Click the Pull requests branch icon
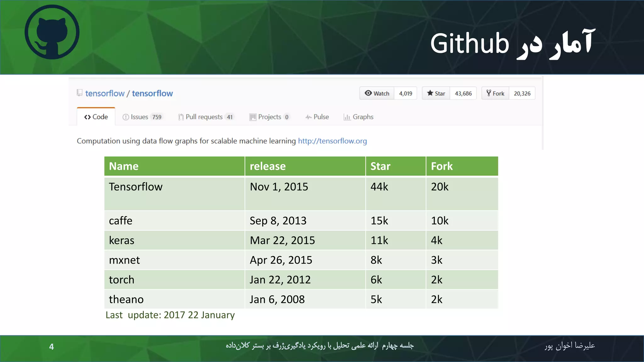The image size is (644, 362). click(x=181, y=117)
